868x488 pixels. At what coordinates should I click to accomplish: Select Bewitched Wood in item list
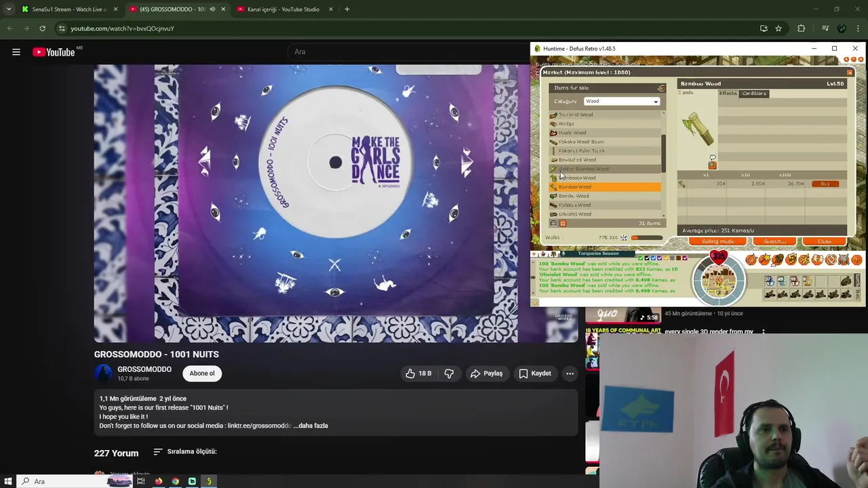click(x=605, y=160)
